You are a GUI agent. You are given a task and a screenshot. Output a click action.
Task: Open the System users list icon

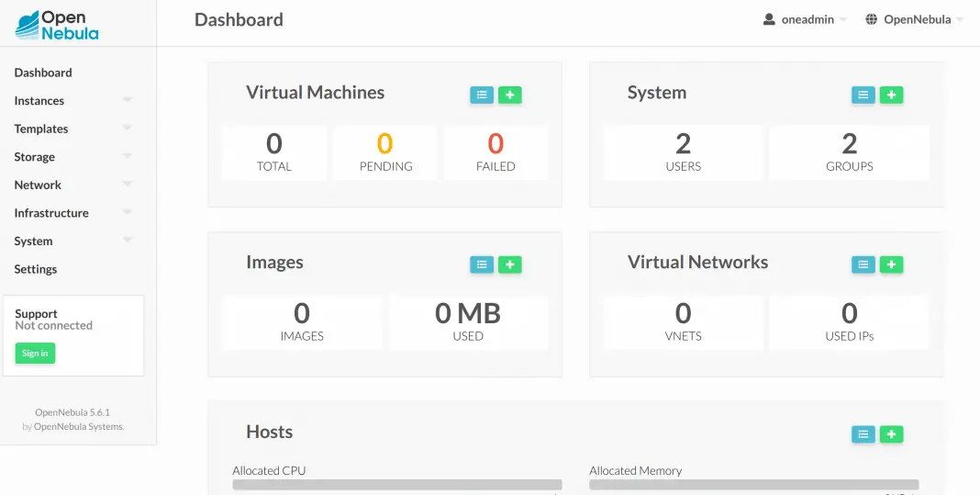(863, 95)
